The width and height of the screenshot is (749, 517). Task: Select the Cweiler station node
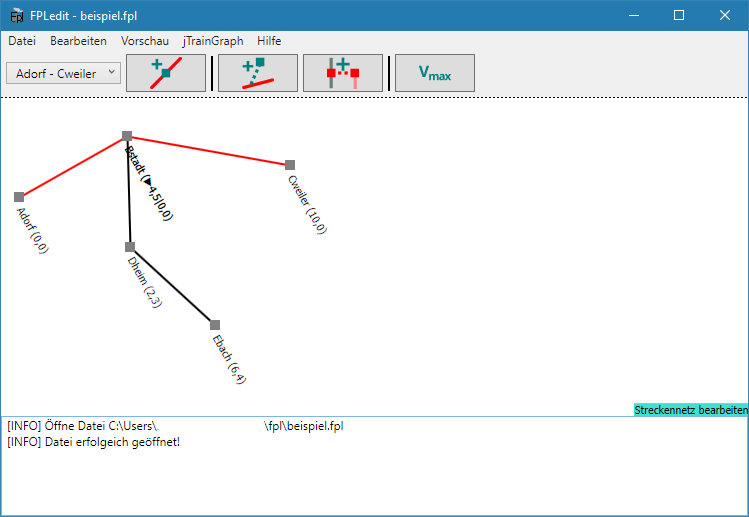290,165
